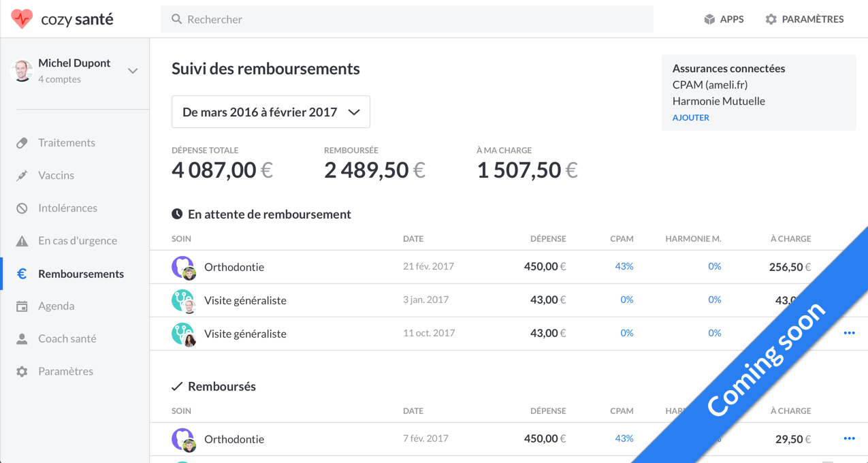The width and height of the screenshot is (868, 463).
Task: Click PARAMÈTRES in the top bar
Action: tap(805, 19)
